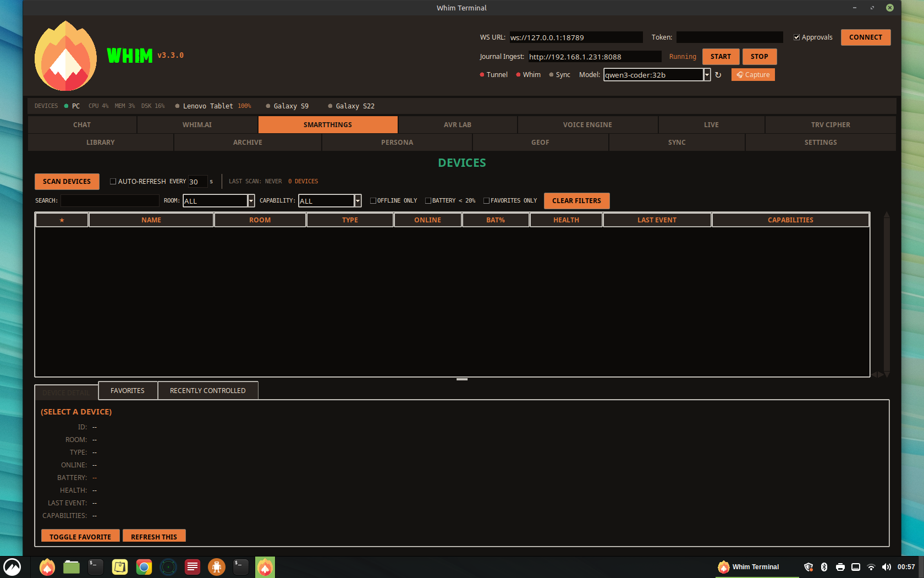Uncheck the Approvals checkbox
Image resolution: width=924 pixels, height=578 pixels.
click(796, 37)
